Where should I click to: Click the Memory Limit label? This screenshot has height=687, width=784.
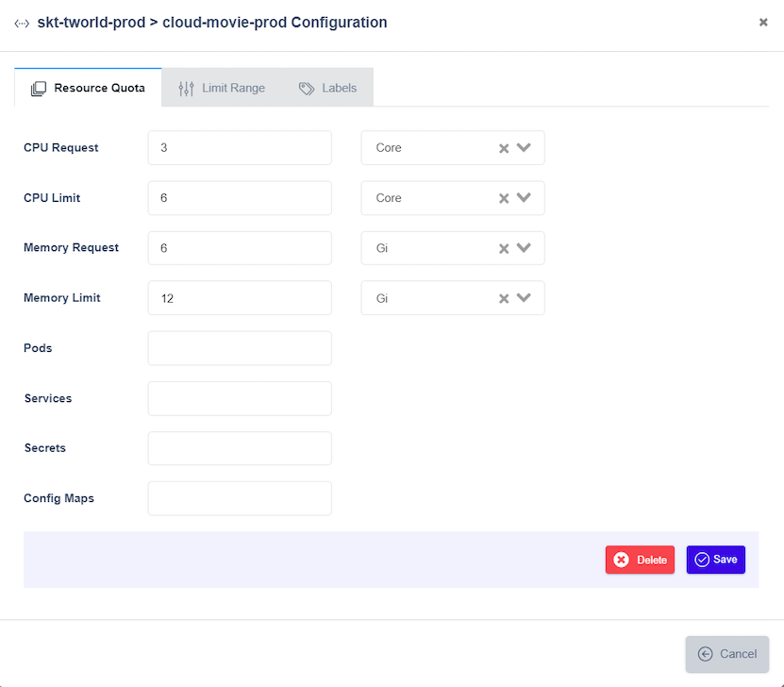62,298
